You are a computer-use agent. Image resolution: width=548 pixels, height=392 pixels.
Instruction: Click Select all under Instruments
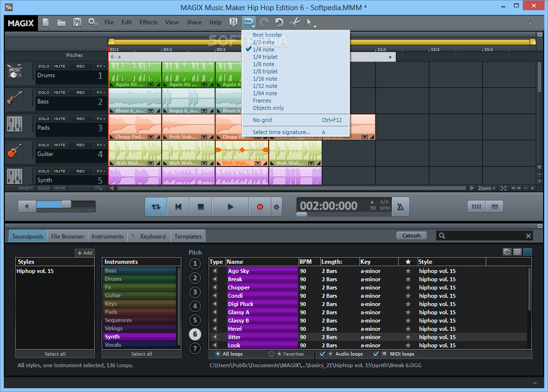point(141,354)
